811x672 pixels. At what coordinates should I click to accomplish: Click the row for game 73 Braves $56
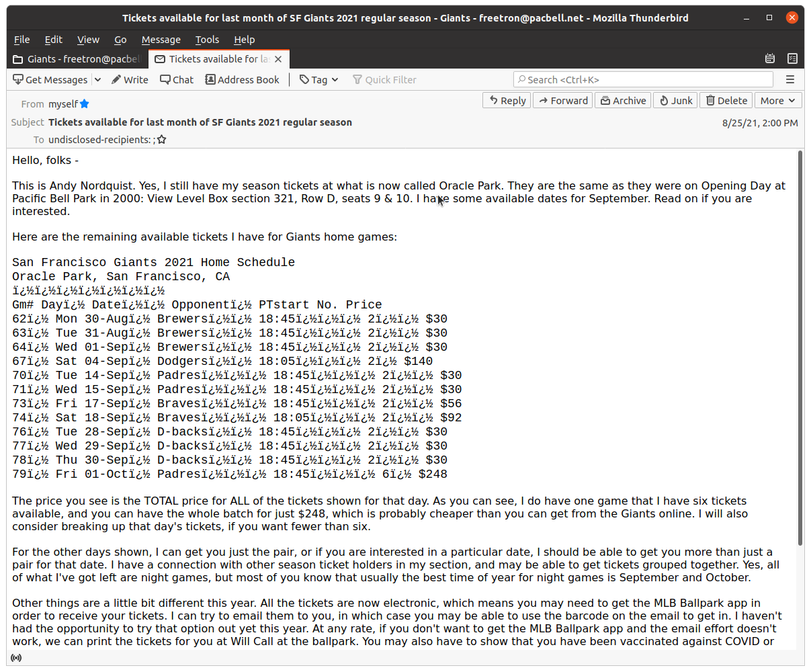tap(237, 403)
